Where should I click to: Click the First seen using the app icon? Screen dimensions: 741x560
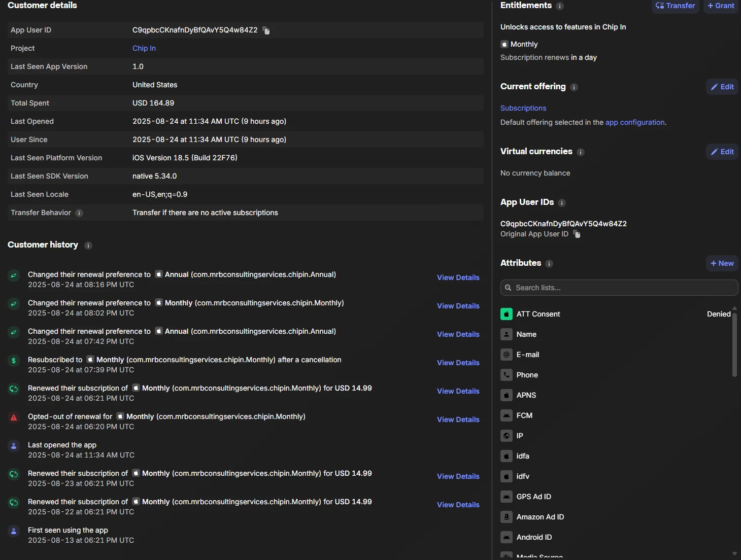click(14, 531)
